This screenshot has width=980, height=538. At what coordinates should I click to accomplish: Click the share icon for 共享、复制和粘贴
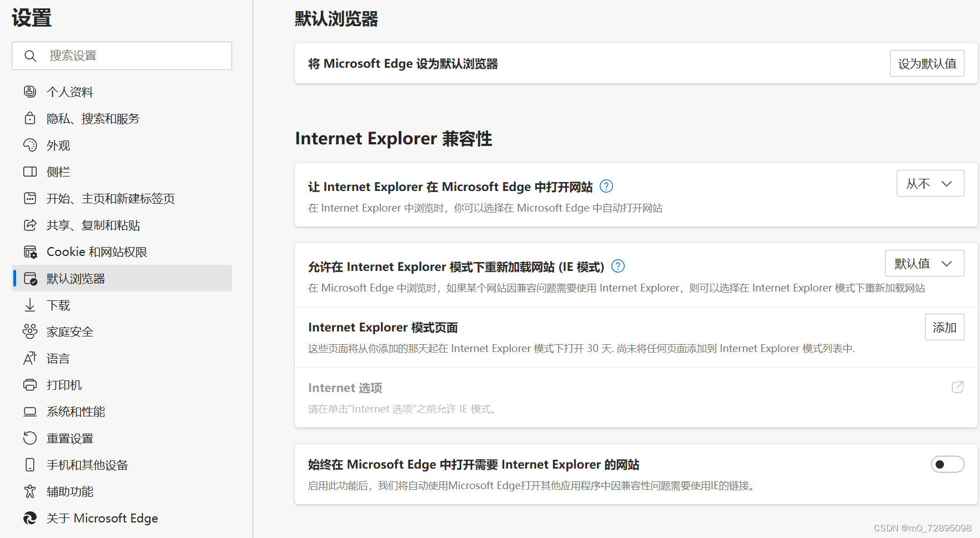(30, 225)
